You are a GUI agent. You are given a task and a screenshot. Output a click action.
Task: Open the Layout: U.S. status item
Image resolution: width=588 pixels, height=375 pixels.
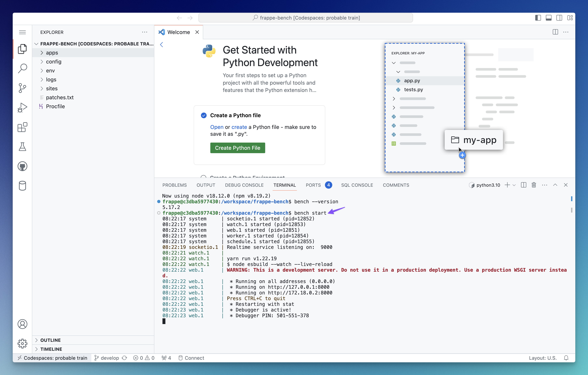(543, 358)
